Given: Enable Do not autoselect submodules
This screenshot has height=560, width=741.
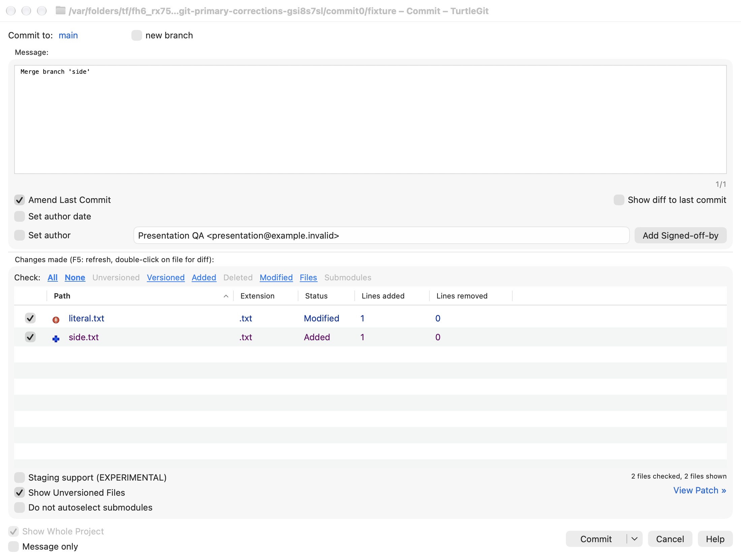Looking at the screenshot, I should [x=20, y=508].
